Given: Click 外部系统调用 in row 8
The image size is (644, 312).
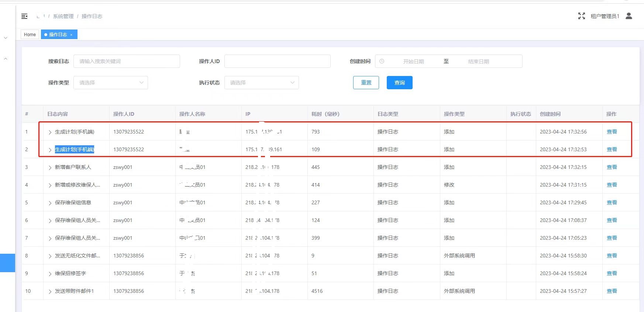Looking at the screenshot, I should pyautogui.click(x=459, y=256).
